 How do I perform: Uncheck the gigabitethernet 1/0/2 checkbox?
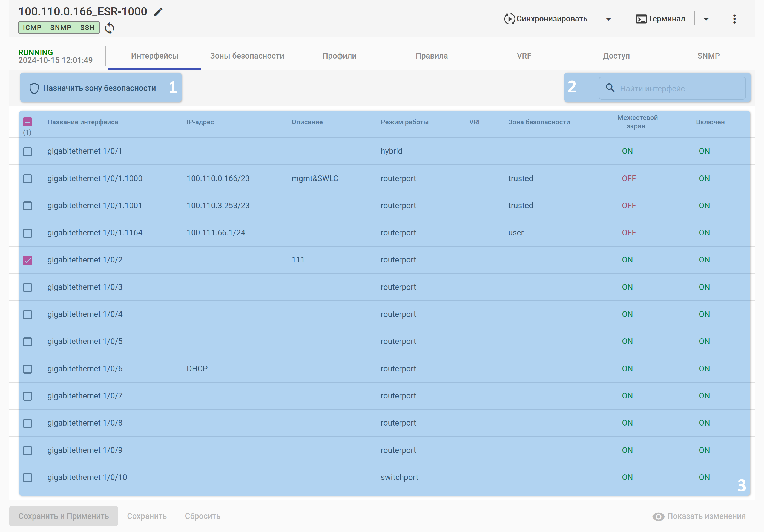click(x=28, y=260)
